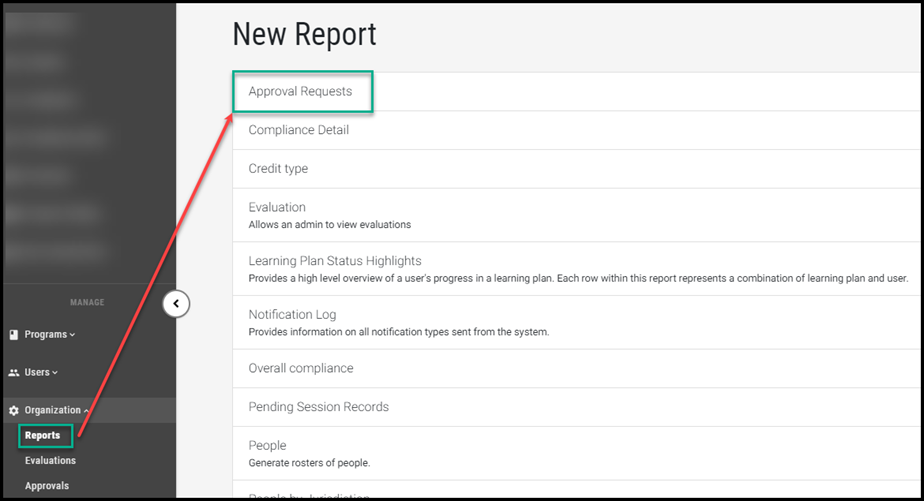Select the Evaluation report type
The width and height of the screenshot is (924, 501).
tap(277, 208)
